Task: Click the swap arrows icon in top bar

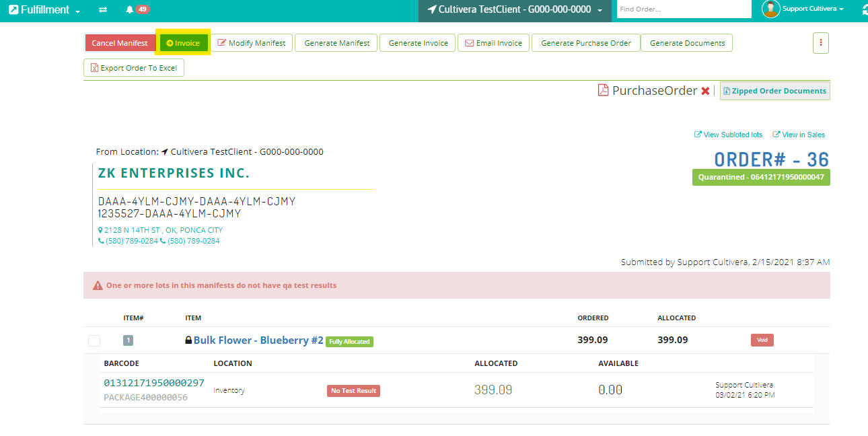Action: click(103, 10)
